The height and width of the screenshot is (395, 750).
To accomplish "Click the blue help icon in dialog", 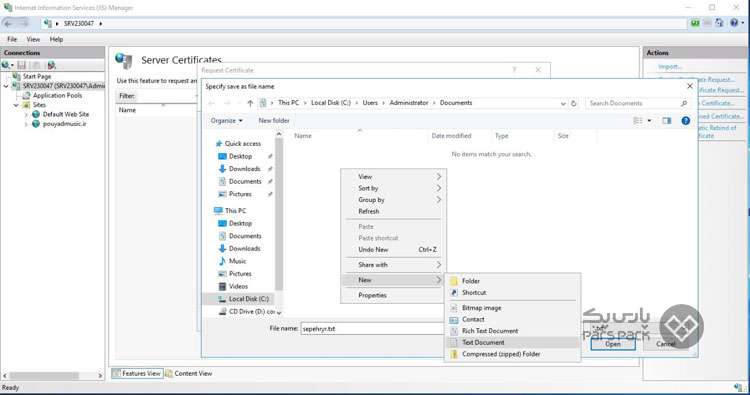I will [x=685, y=121].
